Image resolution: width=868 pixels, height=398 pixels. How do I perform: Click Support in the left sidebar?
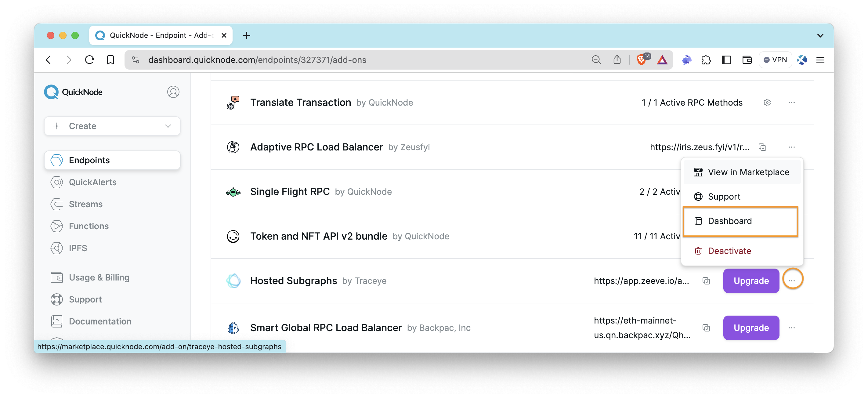(76, 299)
